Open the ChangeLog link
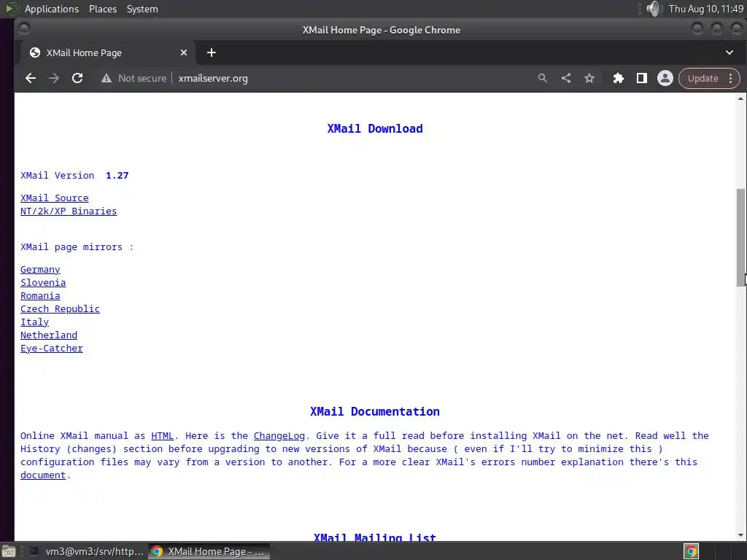Screen dimensions: 747x560 point(279,436)
